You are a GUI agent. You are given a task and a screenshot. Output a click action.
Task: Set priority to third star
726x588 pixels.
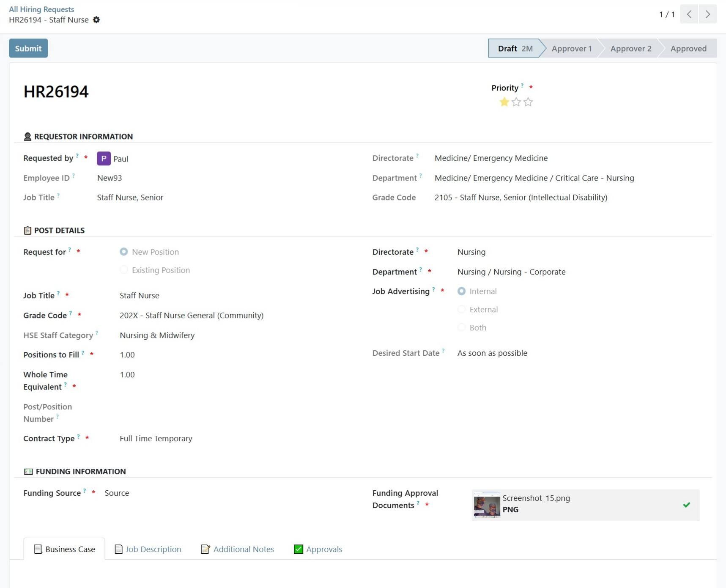(x=528, y=102)
